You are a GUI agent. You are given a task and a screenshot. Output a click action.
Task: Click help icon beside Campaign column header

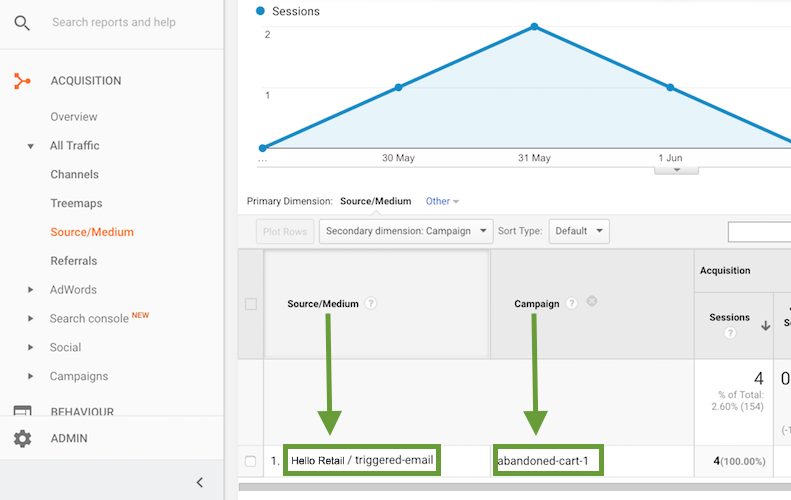pos(572,303)
